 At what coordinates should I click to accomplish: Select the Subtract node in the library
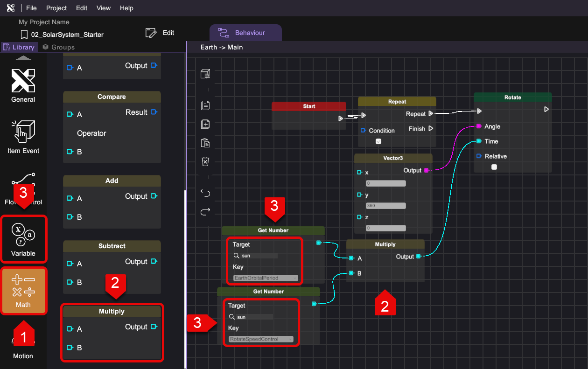(112, 267)
